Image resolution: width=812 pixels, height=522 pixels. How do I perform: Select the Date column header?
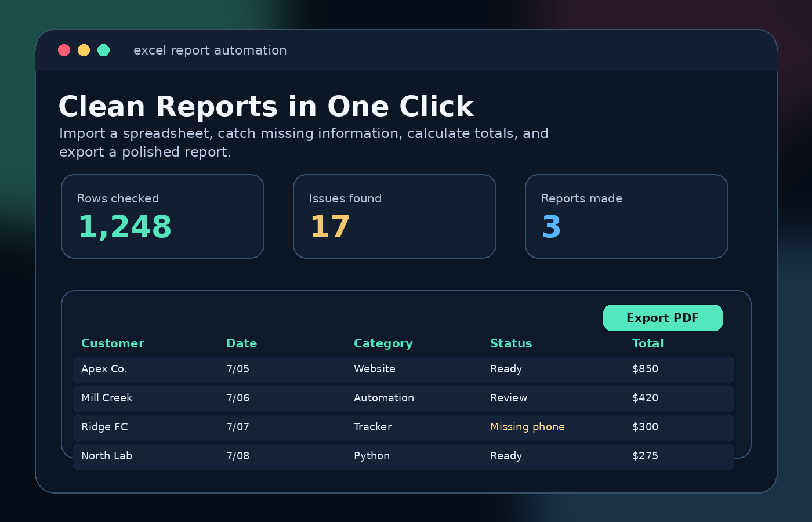pos(241,343)
